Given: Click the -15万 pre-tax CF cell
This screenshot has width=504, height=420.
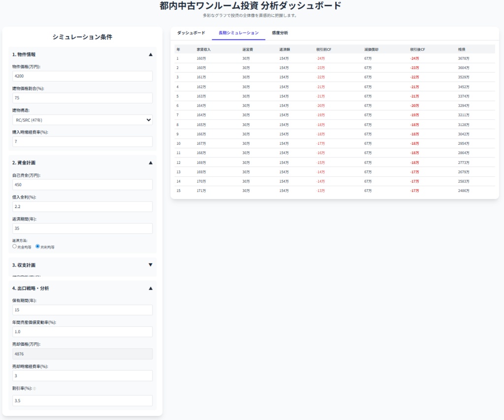Looking at the screenshot, I should [320, 162].
